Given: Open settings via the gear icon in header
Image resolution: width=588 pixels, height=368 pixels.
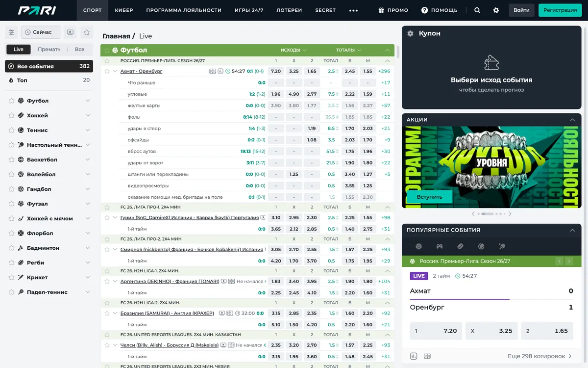Looking at the screenshot, I should [x=496, y=10].
